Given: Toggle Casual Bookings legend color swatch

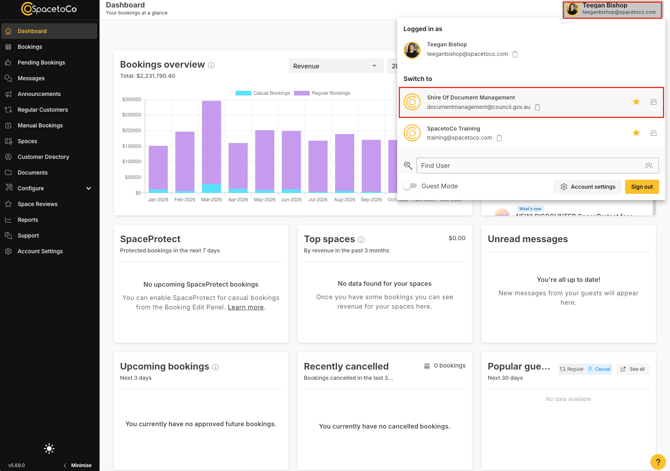Looking at the screenshot, I should coord(243,93).
